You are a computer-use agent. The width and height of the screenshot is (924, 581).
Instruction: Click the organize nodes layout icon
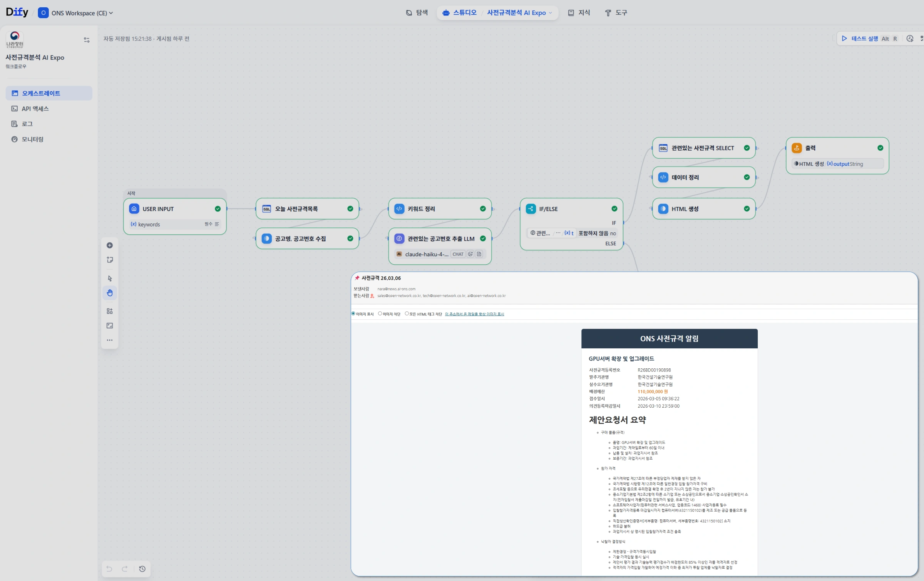click(110, 311)
